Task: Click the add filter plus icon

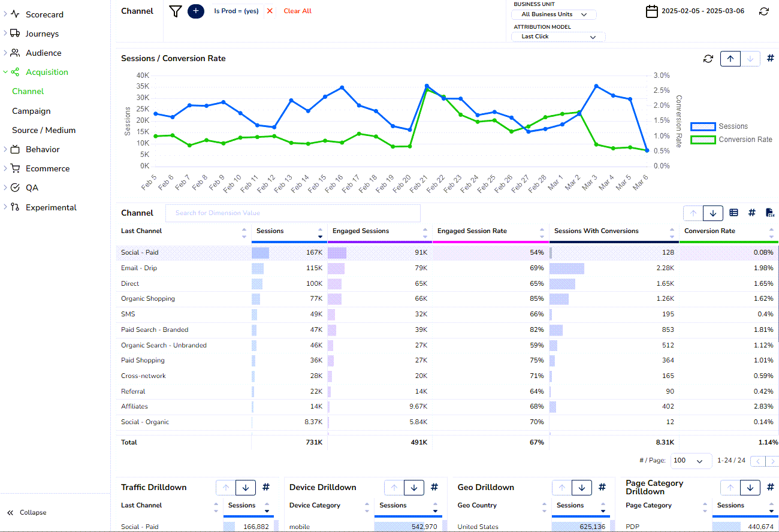Action: pos(195,11)
